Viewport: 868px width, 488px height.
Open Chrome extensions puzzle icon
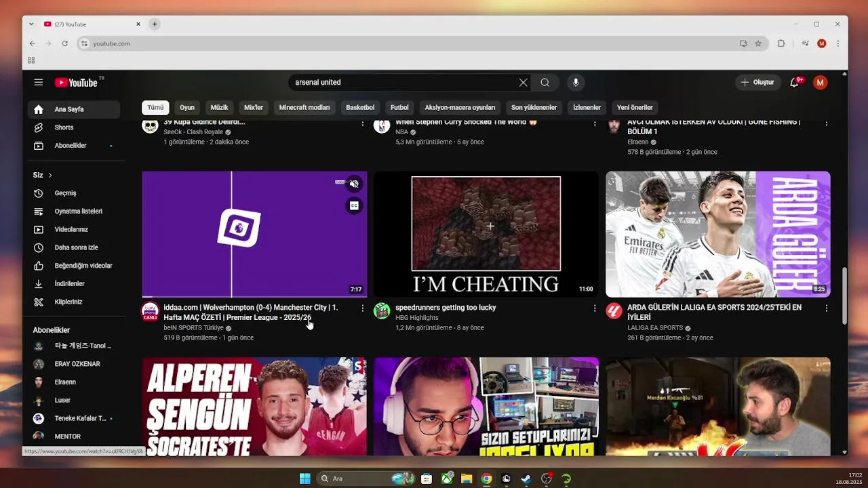point(781,43)
